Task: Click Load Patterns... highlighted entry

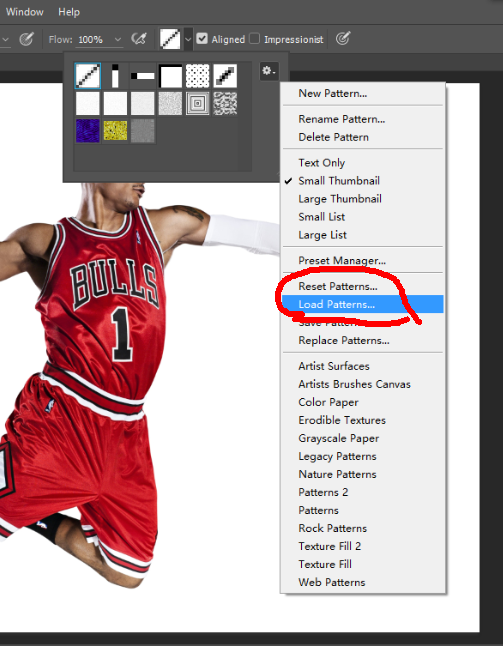Action: (363, 304)
